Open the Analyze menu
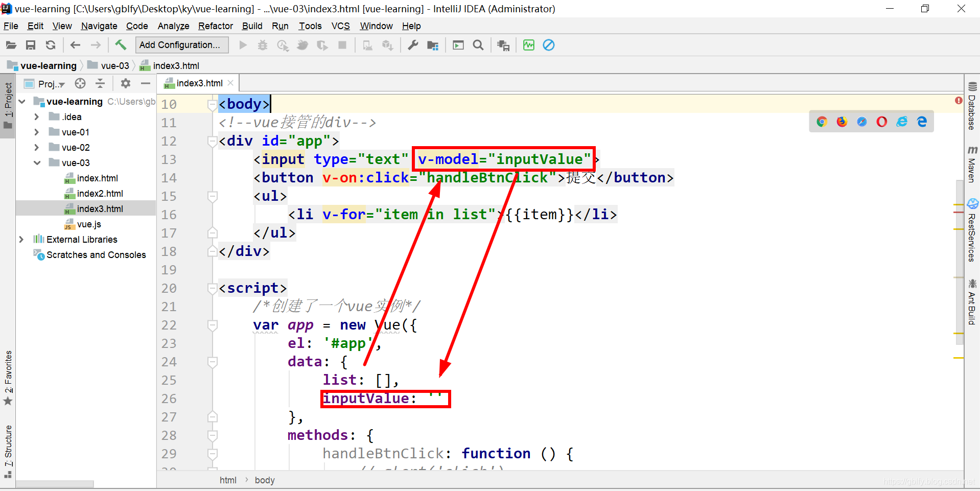980x491 pixels. [173, 26]
